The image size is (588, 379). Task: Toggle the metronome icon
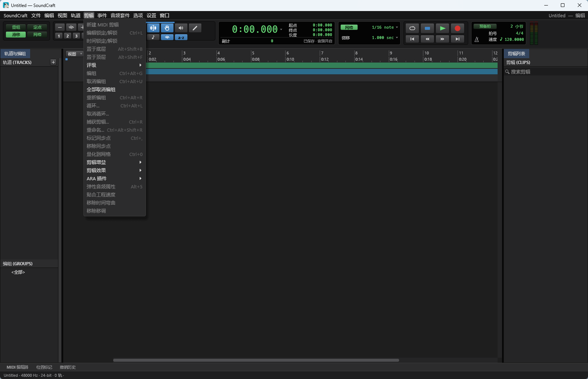click(477, 39)
